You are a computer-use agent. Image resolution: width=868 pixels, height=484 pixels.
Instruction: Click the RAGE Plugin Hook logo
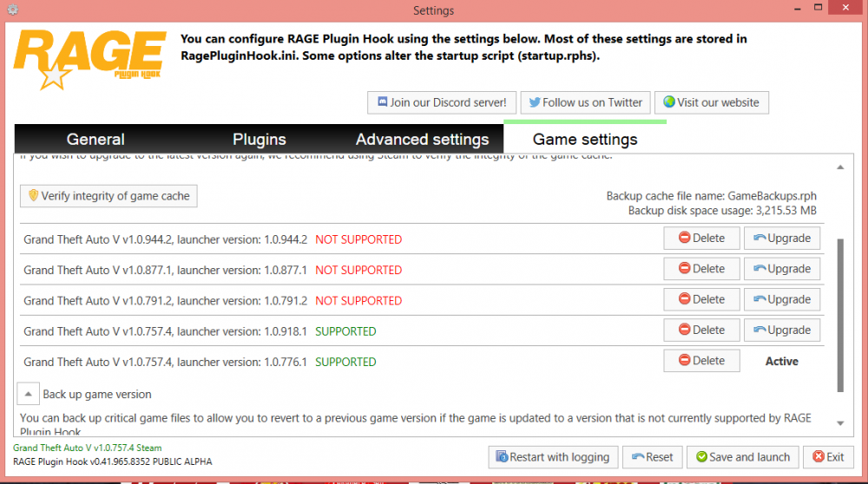(89, 60)
